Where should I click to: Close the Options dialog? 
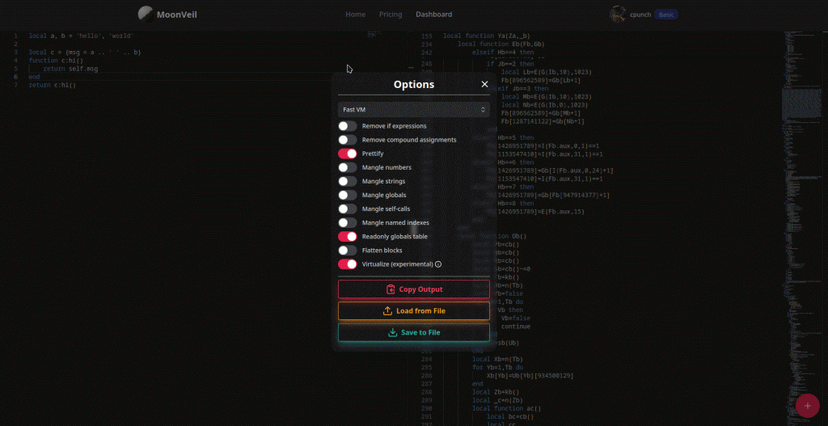click(485, 84)
